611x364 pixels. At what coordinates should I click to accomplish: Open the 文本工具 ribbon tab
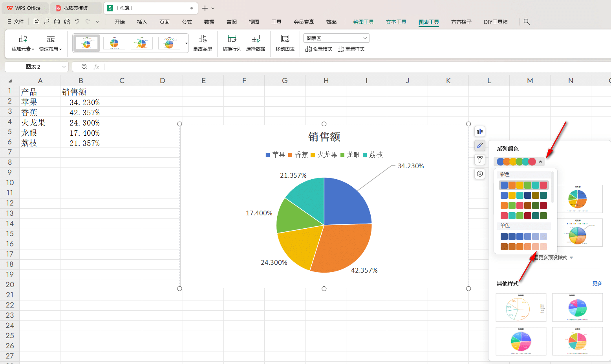(396, 22)
